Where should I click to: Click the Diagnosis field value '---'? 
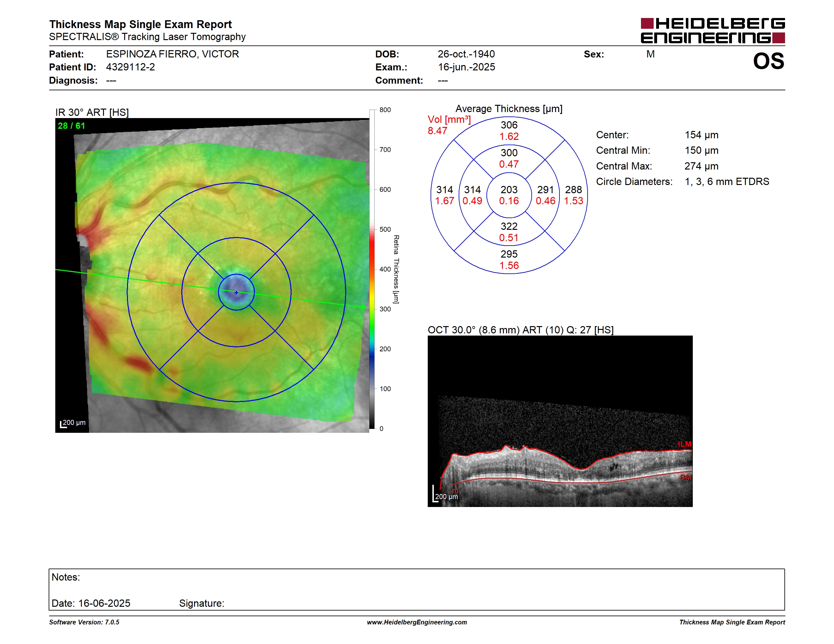pyautogui.click(x=111, y=80)
